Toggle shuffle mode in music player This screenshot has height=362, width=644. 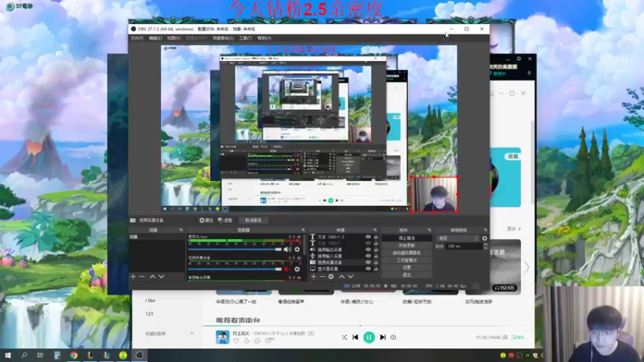(345, 337)
